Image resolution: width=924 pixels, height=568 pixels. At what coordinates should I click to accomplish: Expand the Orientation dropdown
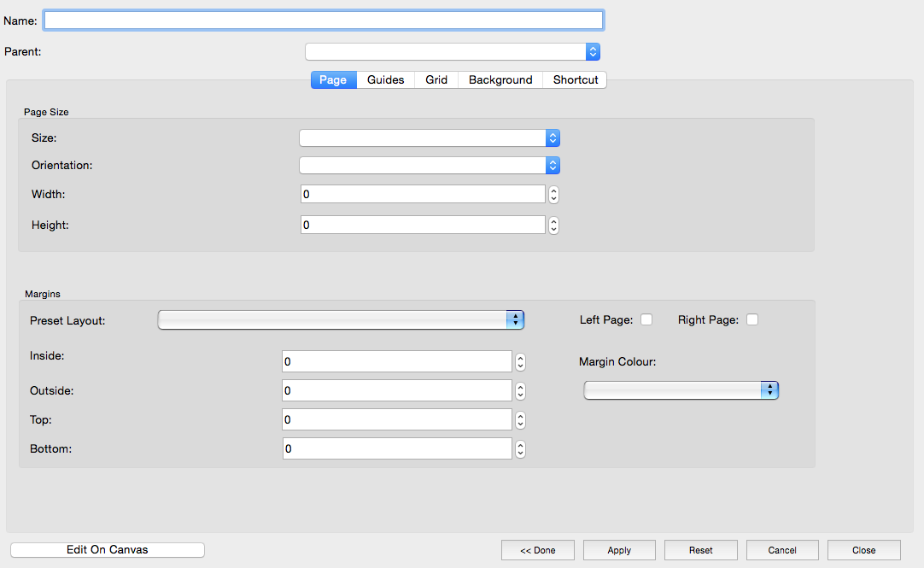click(x=429, y=166)
